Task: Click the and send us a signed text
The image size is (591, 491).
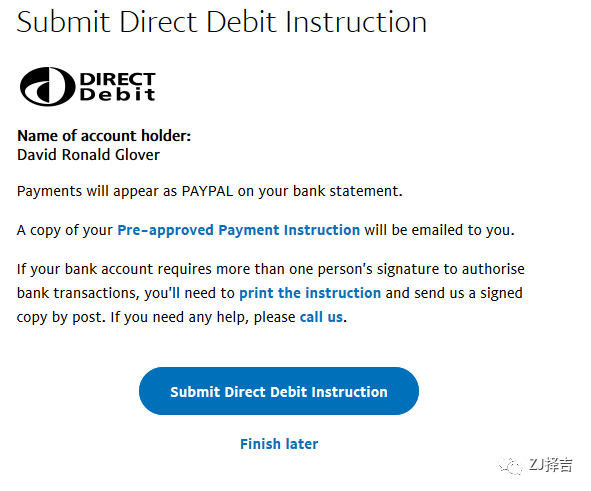Action: [454, 293]
